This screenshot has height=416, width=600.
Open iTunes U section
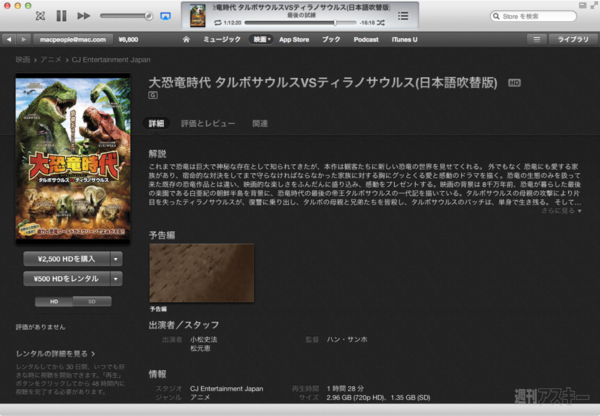pyautogui.click(x=404, y=39)
